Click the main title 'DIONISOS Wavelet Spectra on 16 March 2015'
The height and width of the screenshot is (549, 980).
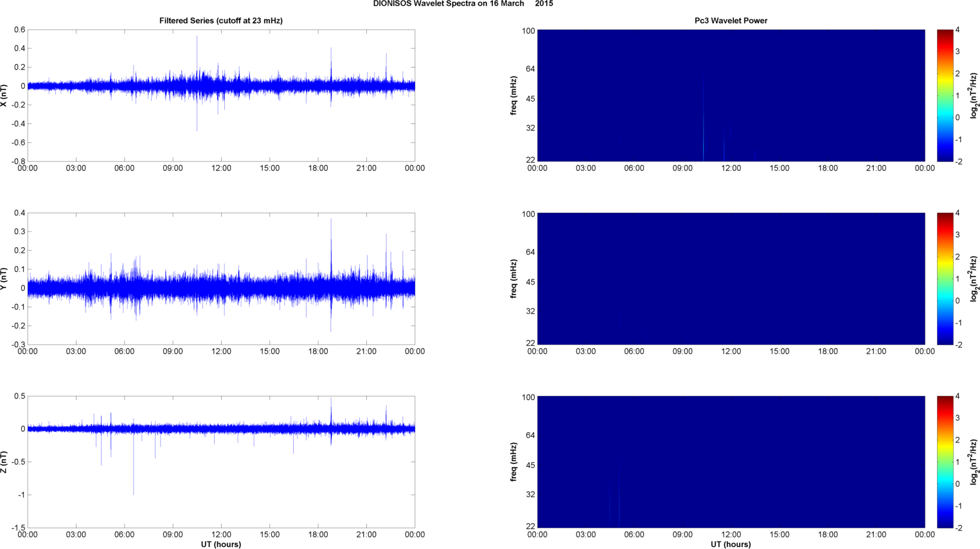tap(463, 4)
